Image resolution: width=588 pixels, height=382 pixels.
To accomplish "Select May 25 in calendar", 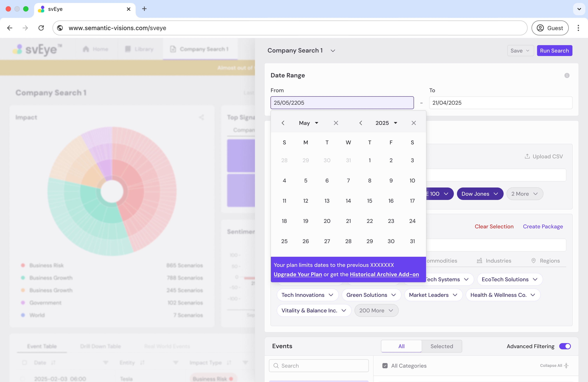I will [x=284, y=241].
